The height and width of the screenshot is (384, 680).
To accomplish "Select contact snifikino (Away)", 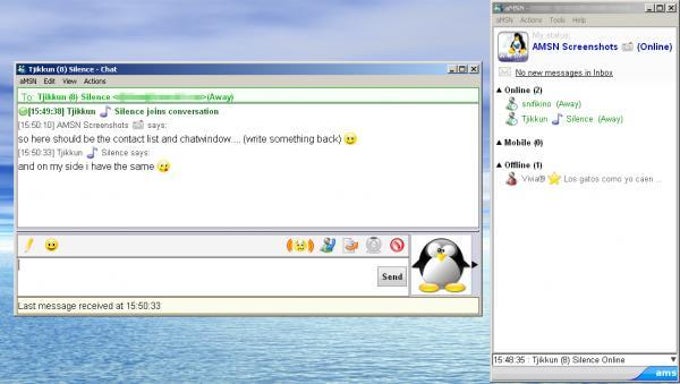I will 551,104.
